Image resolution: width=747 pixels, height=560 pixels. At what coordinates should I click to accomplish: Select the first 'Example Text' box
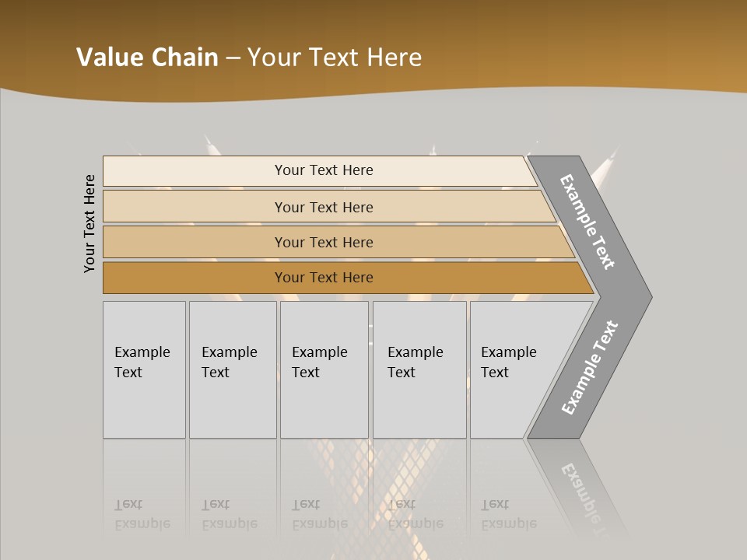pyautogui.click(x=144, y=369)
